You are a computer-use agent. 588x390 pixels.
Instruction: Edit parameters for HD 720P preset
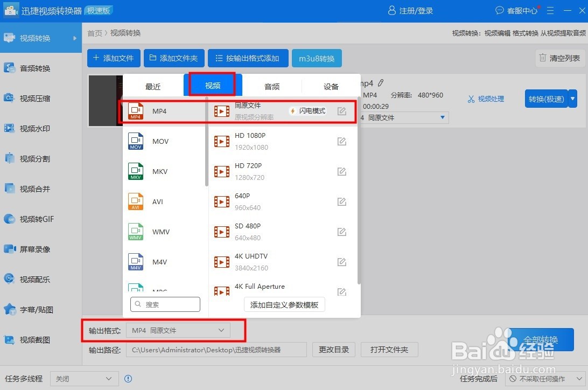pyautogui.click(x=341, y=171)
